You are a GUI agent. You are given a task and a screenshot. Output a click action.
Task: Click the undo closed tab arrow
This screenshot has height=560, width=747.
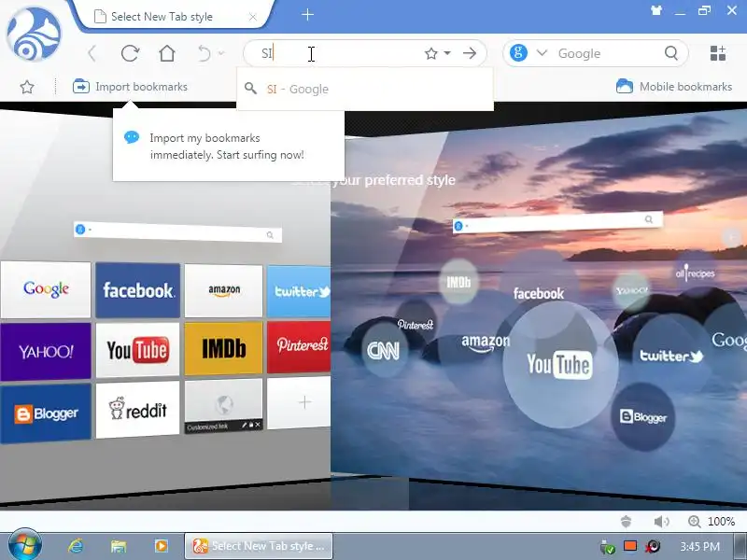(204, 53)
